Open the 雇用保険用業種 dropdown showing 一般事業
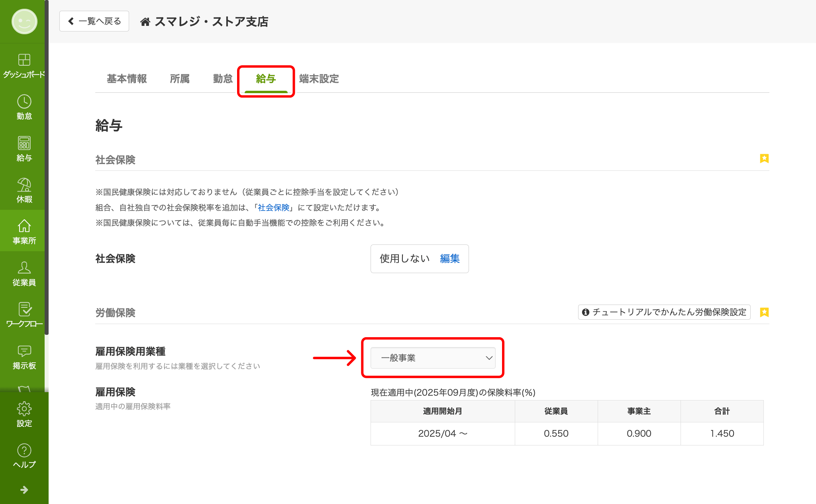Viewport: 816px width, 504px height. [433, 358]
